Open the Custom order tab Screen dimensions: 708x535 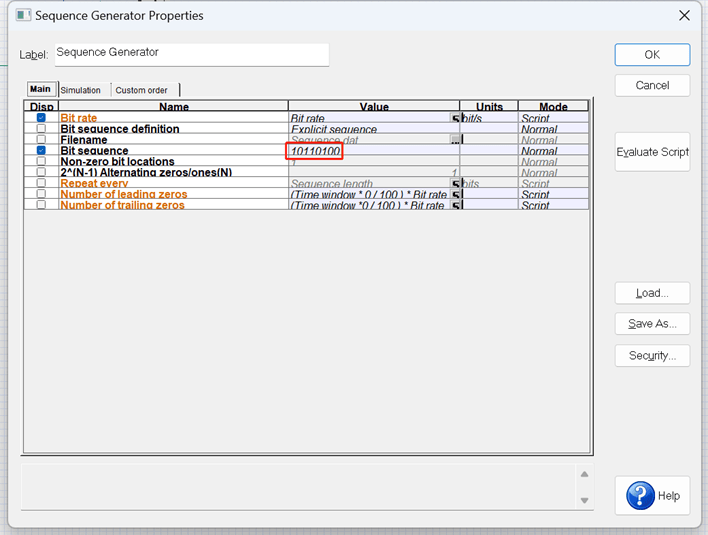(x=142, y=90)
